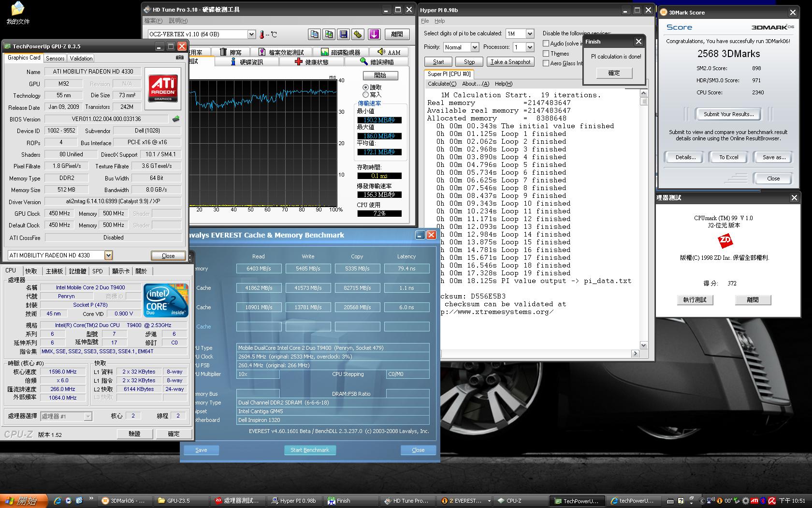Open Calculate(C) menu in Super PI

click(442, 84)
